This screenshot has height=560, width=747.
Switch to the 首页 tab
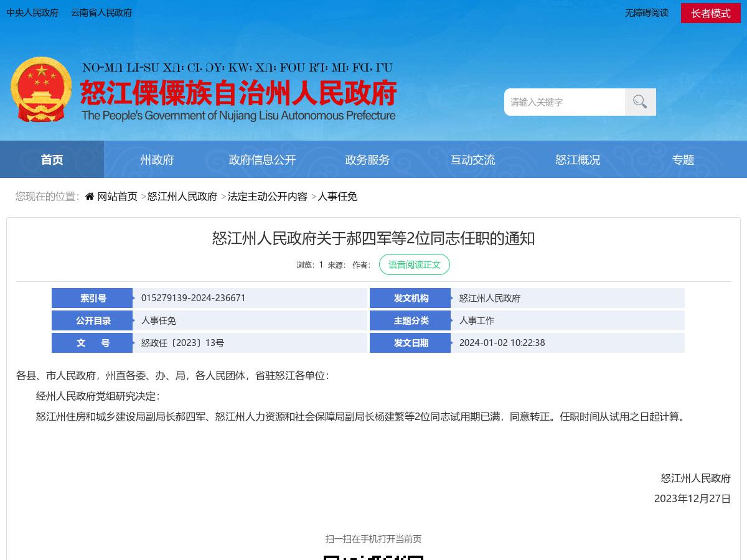pyautogui.click(x=52, y=159)
